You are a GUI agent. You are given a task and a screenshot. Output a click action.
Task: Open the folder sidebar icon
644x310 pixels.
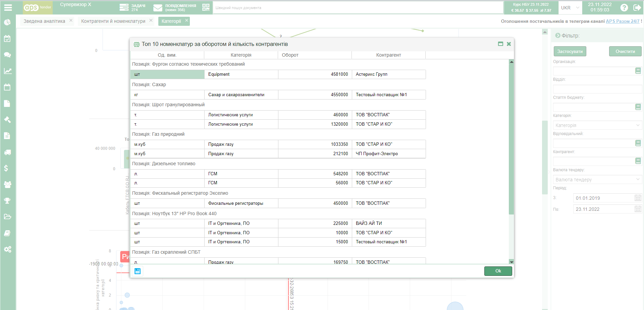7,217
